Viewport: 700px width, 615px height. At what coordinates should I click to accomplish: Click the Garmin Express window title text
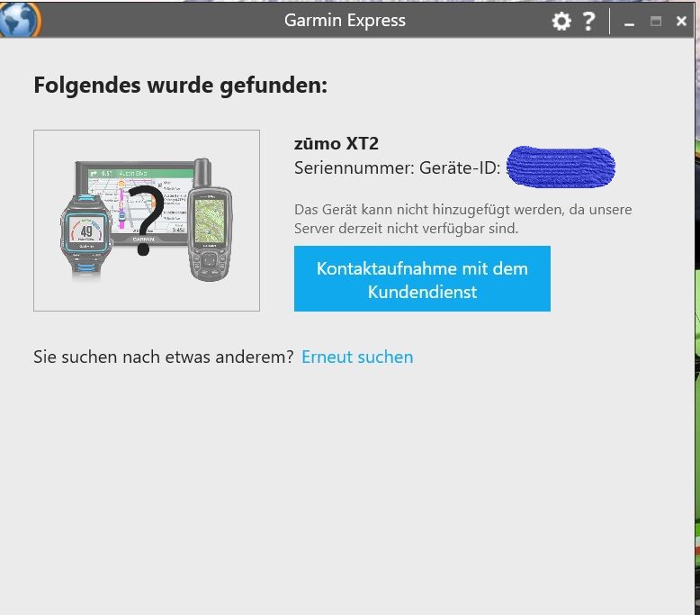pos(345,20)
